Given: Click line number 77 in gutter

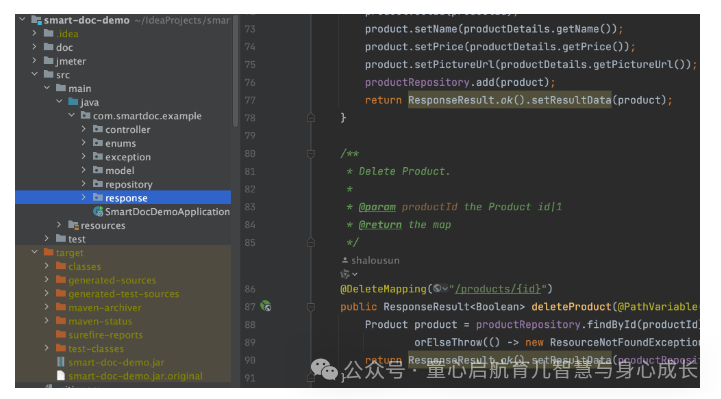Looking at the screenshot, I should [250, 100].
